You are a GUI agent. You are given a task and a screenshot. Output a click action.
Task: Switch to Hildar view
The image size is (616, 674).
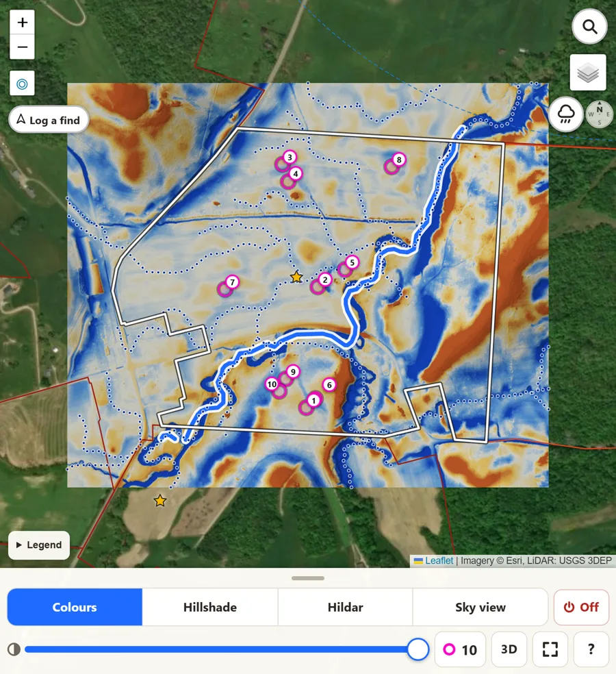pos(346,607)
